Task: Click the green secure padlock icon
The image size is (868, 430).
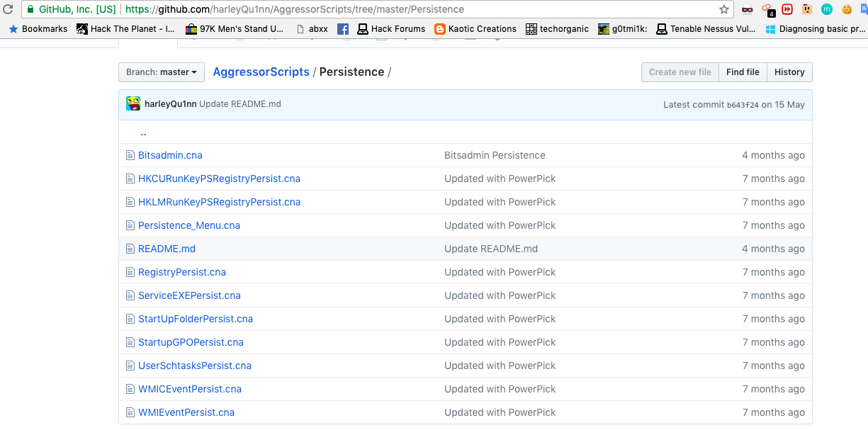Action: [x=30, y=9]
